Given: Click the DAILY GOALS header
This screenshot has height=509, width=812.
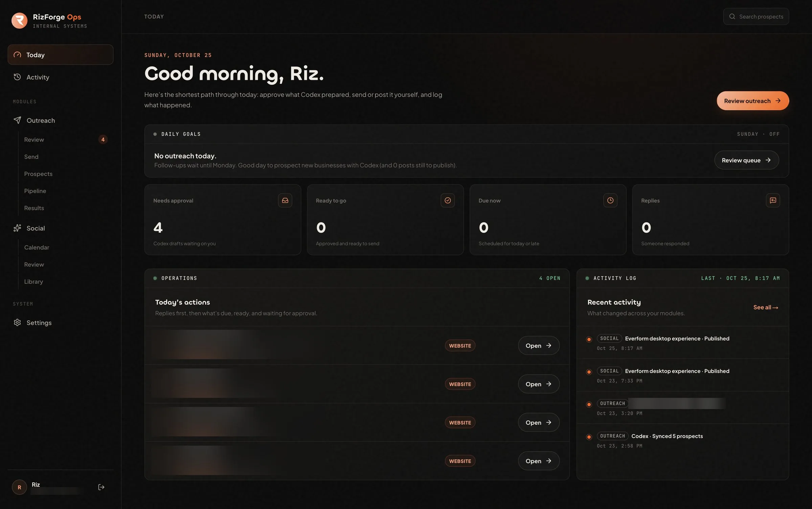Looking at the screenshot, I should tap(181, 134).
